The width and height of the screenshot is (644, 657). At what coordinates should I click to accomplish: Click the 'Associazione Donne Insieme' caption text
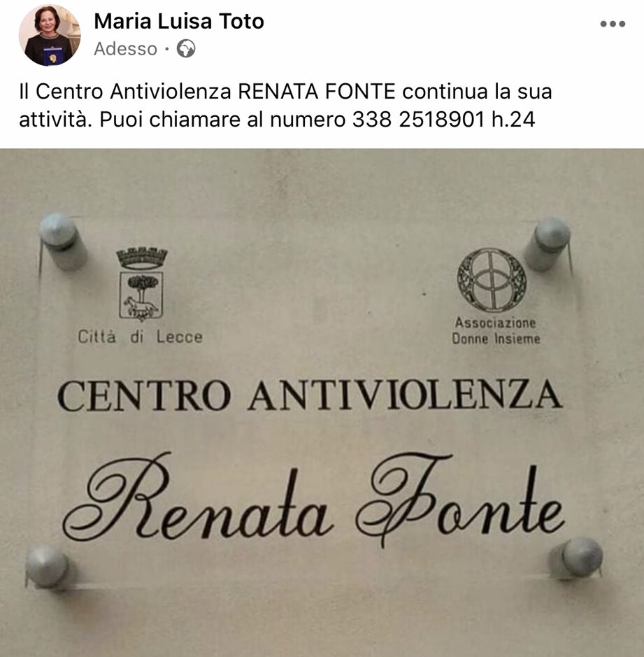click(x=496, y=330)
